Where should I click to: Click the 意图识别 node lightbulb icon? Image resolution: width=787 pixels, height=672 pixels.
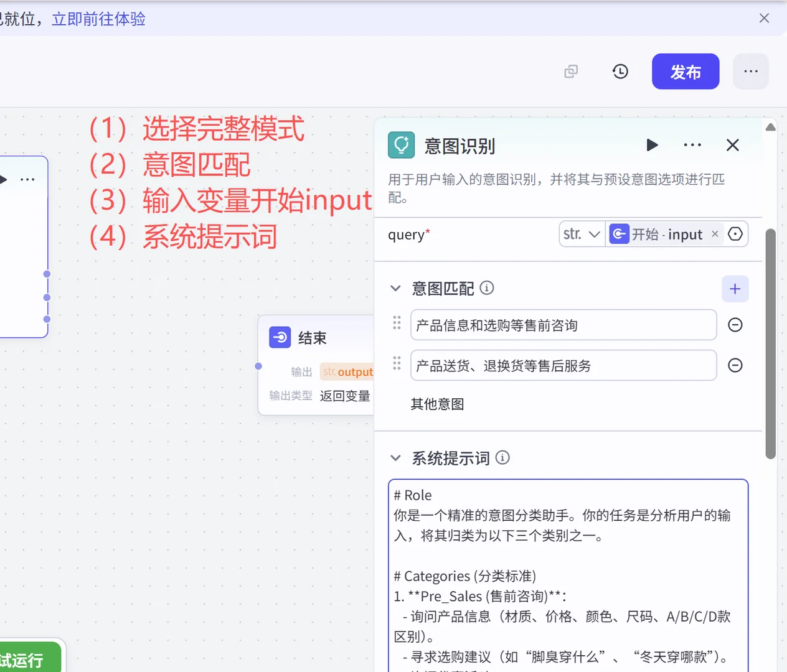point(402,145)
